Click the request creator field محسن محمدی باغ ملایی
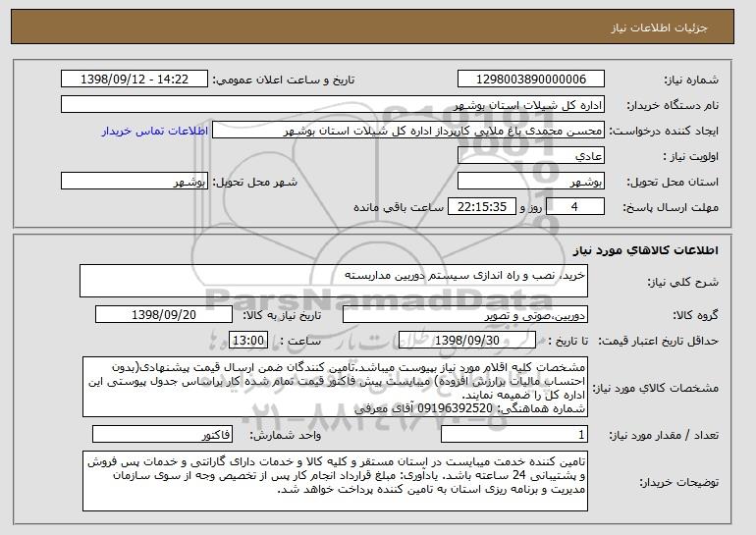Image resolution: width=756 pixels, height=535 pixels. tap(408, 131)
